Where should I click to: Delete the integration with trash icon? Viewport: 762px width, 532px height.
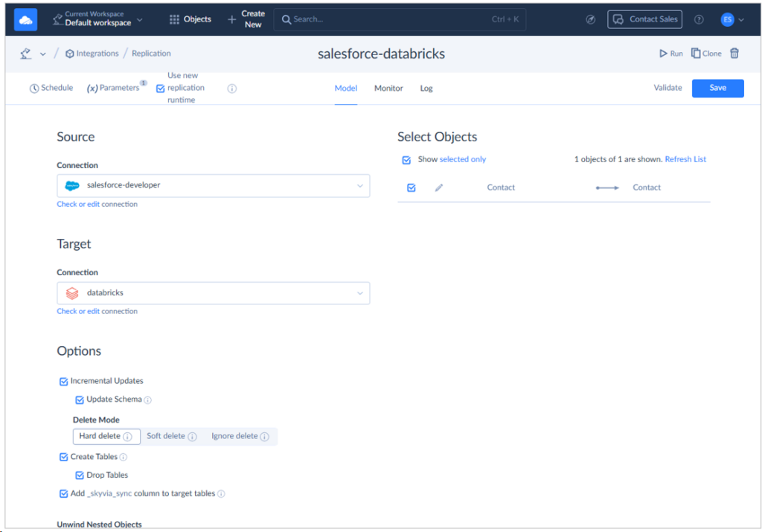(x=734, y=54)
